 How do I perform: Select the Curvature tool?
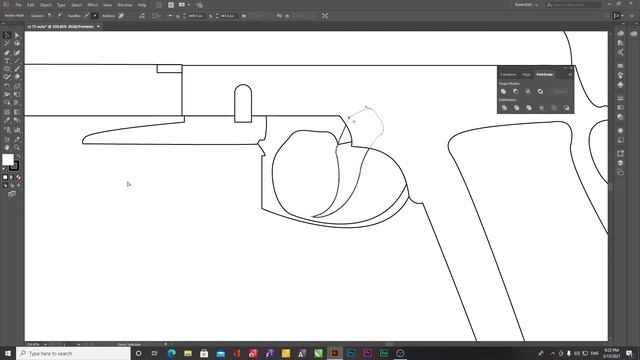tap(17, 53)
